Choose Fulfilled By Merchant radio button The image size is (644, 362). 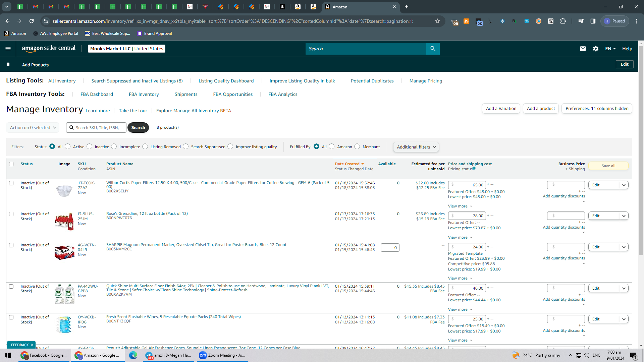point(357,146)
